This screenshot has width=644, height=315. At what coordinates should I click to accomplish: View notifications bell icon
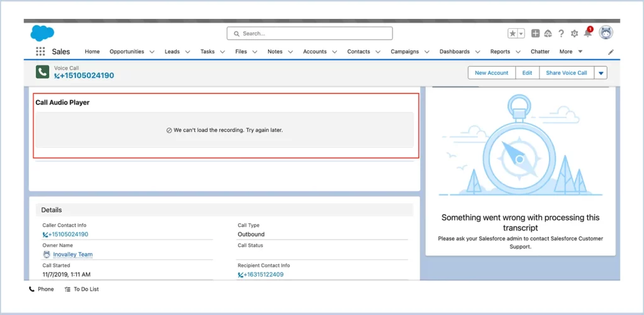588,33
